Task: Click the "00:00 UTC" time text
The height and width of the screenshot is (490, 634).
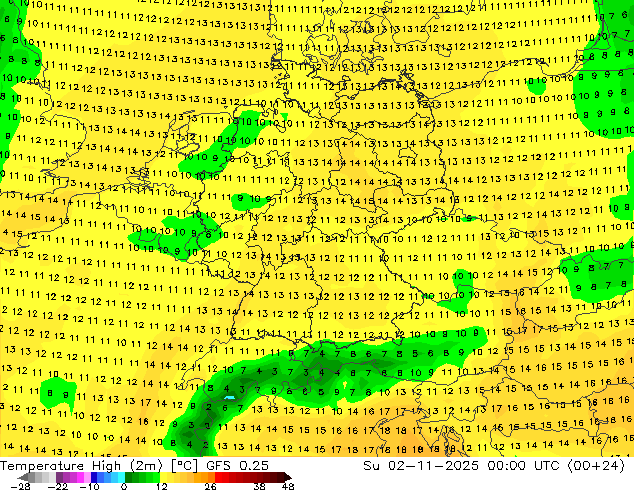Action: 524,466
